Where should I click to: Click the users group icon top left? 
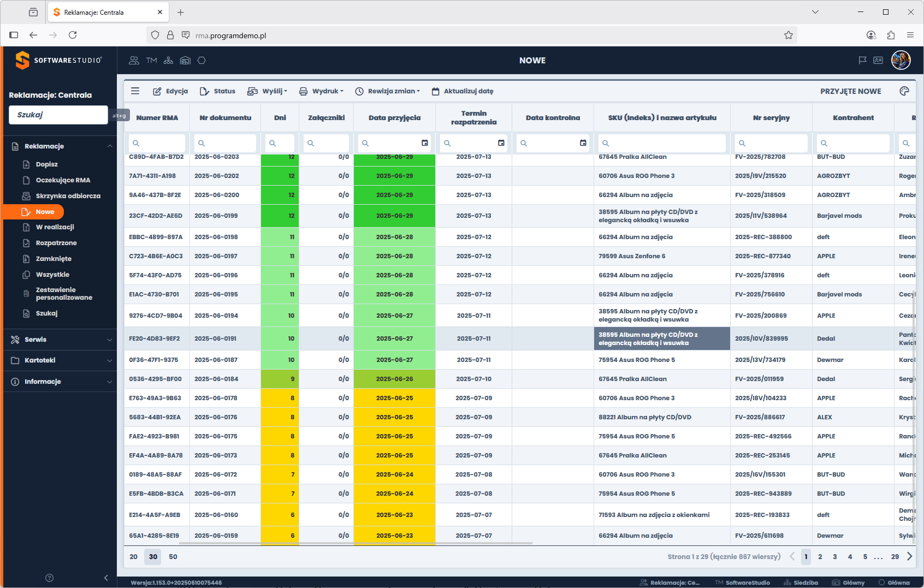tap(134, 60)
